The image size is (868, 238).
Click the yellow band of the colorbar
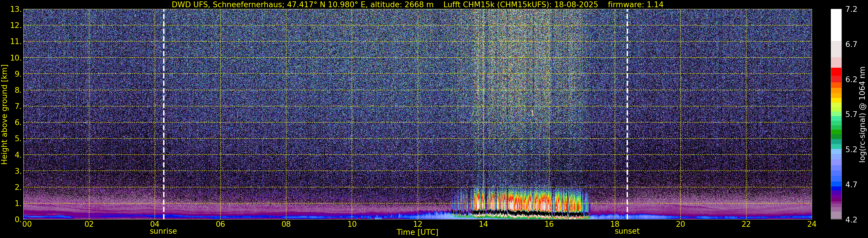point(836,100)
